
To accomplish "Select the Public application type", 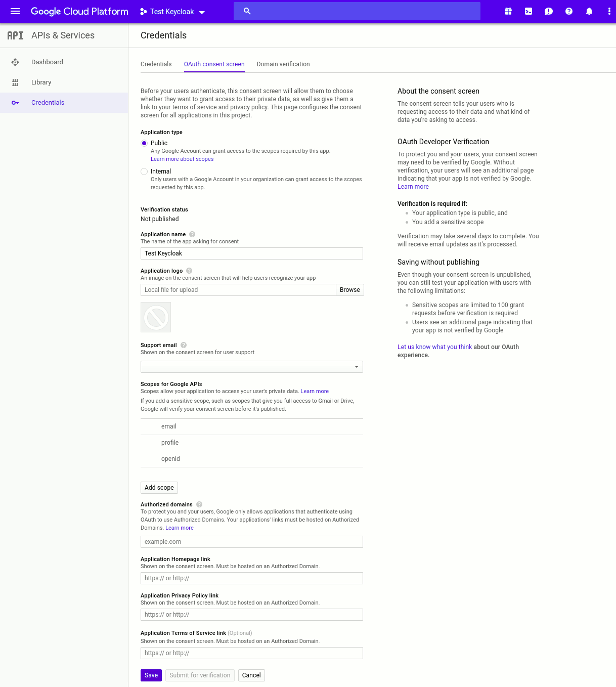I will [144, 143].
